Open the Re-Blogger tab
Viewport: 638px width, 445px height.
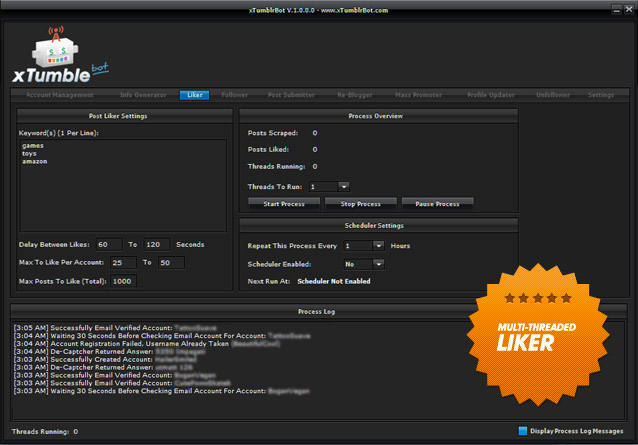tap(355, 95)
